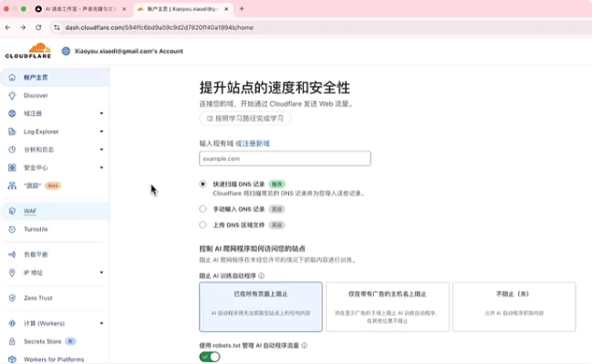Viewport: 592px width, 364px height.
Task: Switch to the AI 语音工作室 browser tab
Action: coord(80,9)
